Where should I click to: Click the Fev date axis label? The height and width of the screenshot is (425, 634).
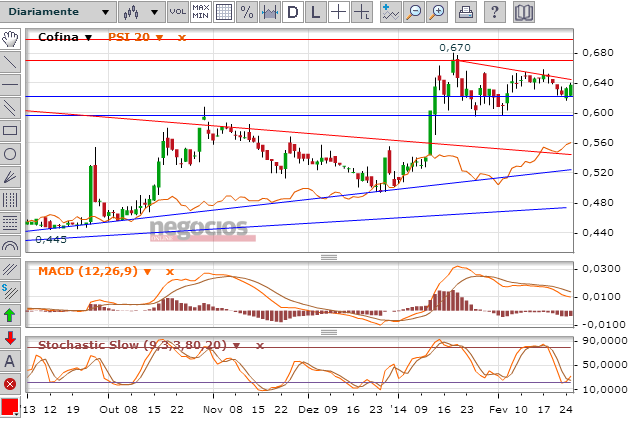(x=499, y=410)
